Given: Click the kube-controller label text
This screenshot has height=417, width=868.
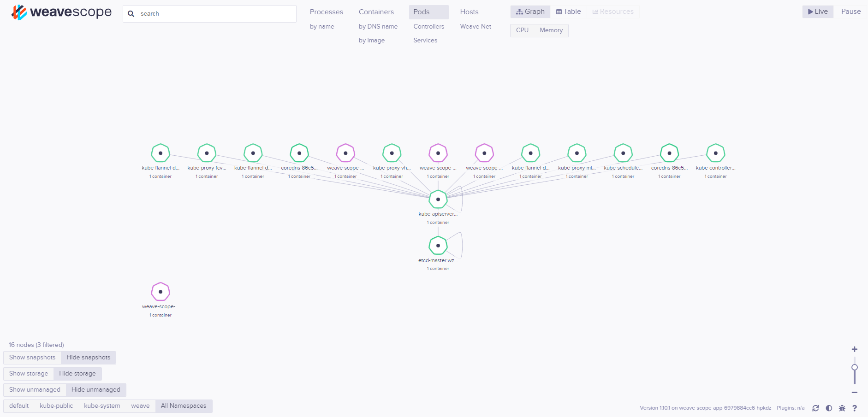Looking at the screenshot, I should tap(716, 168).
